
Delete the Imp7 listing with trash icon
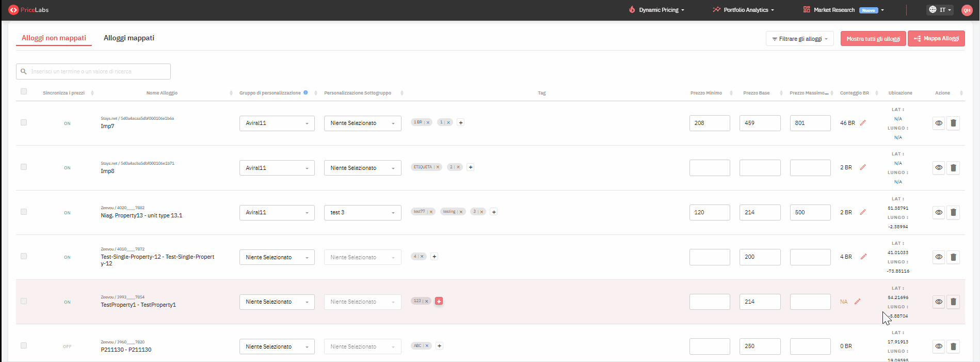[953, 123]
